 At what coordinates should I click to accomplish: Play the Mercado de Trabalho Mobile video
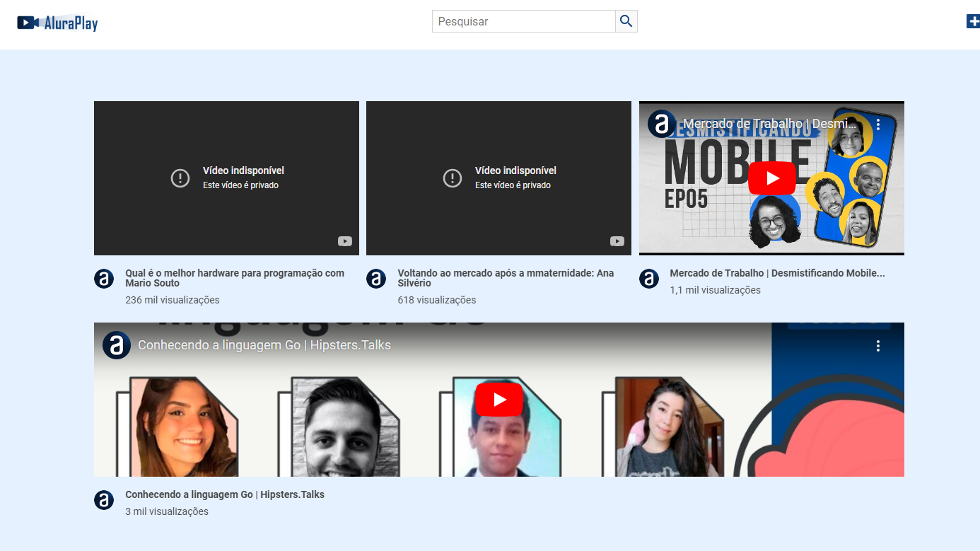point(771,178)
